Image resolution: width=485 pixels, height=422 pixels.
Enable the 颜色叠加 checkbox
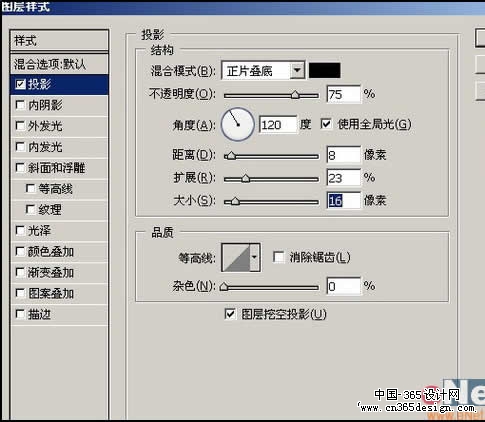click(20, 251)
